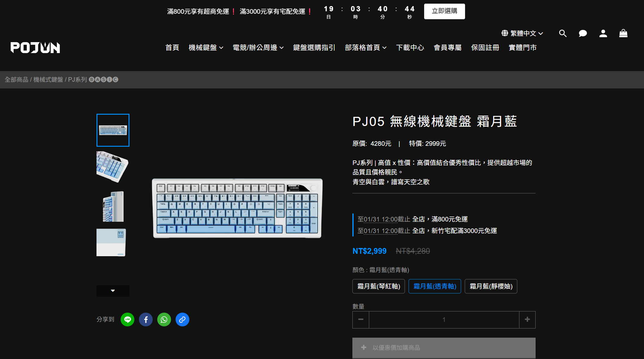Click 機械式鍵盤 breadcrumb link
This screenshot has width=644, height=359.
coord(48,80)
